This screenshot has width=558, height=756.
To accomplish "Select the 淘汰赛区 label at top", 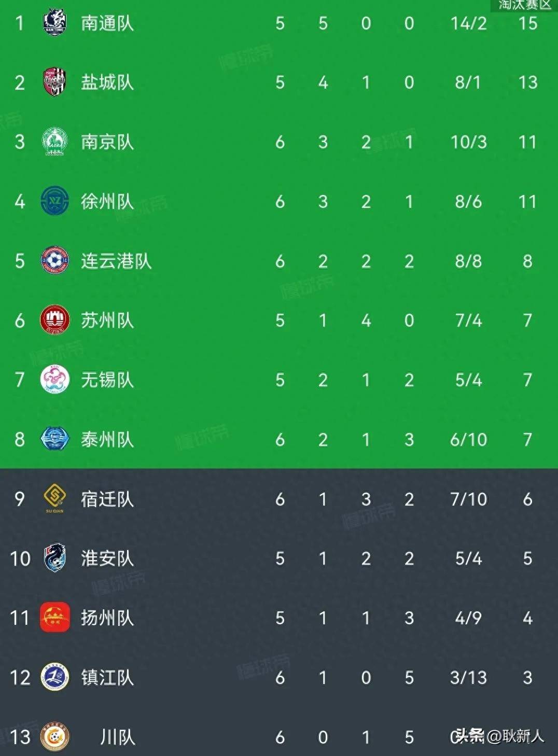I will coord(524,5).
